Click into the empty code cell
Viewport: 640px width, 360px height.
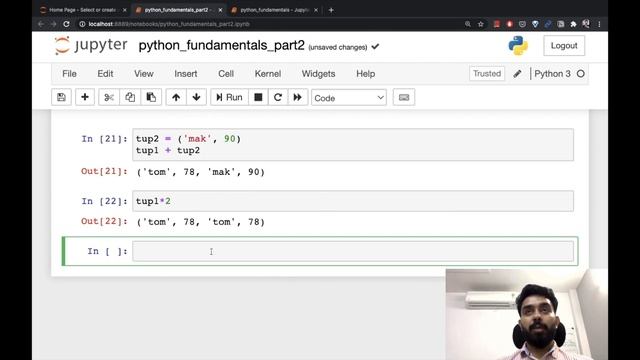click(x=353, y=251)
